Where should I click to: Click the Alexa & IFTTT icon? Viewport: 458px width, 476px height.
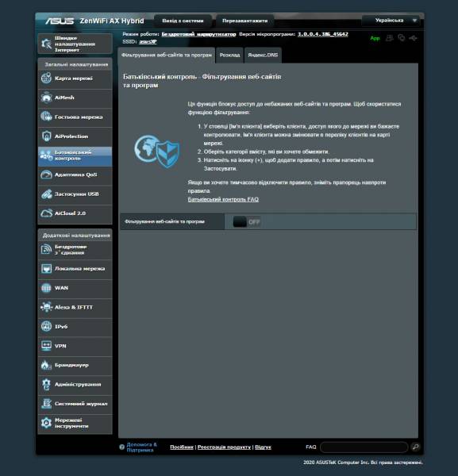point(47,307)
